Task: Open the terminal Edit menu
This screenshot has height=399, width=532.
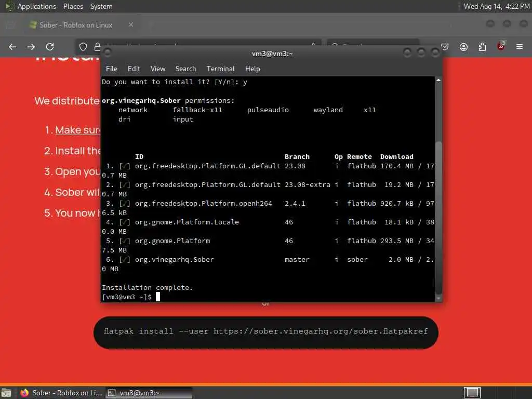Action: [134, 69]
